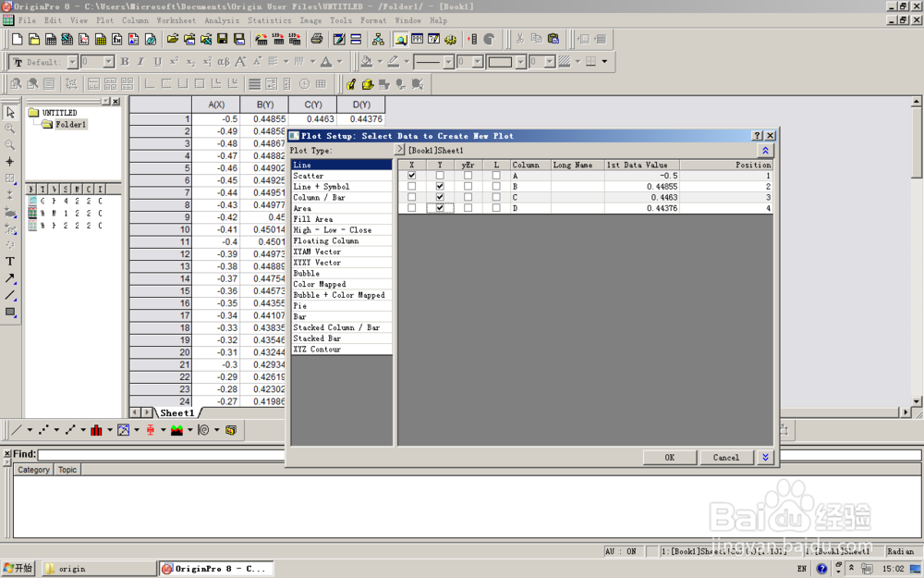The image size is (924, 578).
Task: Click the Line plot icon in 2D Graphs toolbar
Action: tap(17, 430)
